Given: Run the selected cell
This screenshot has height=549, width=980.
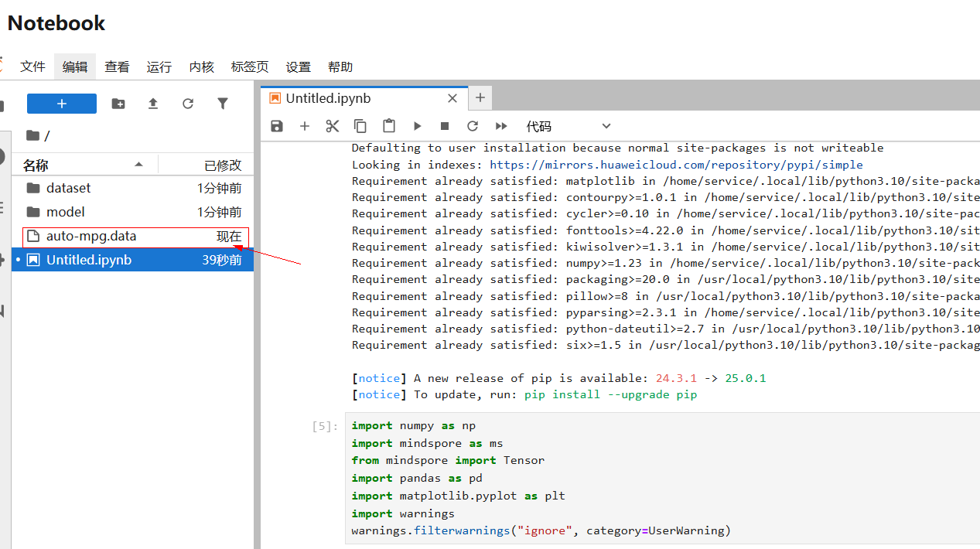Looking at the screenshot, I should pos(418,126).
